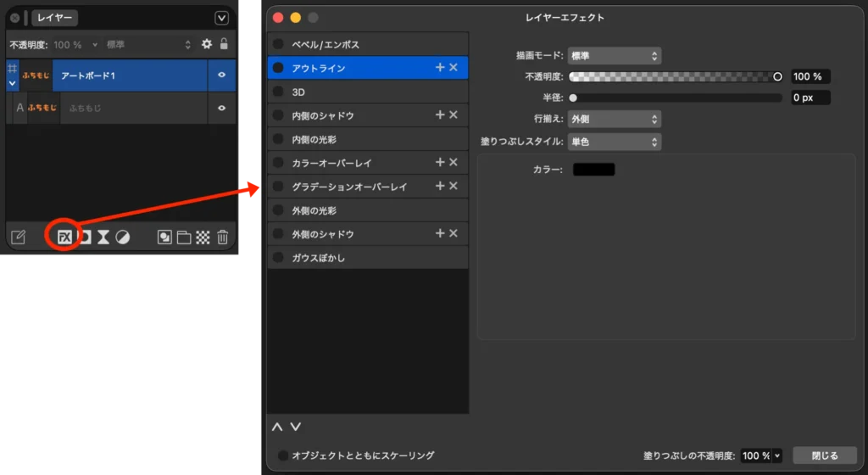868x475 pixels.
Task: Remove the 外側のシャドウ effect with X
Action: (453, 233)
